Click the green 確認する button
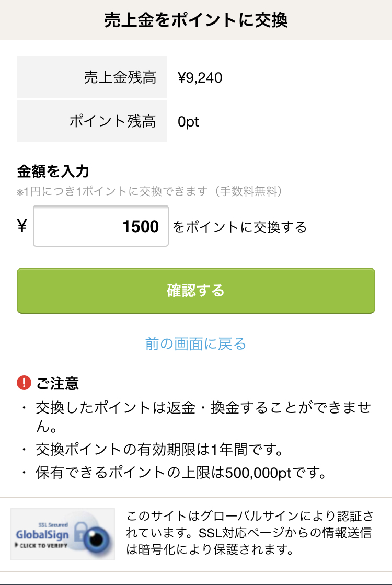The width and height of the screenshot is (392, 585). tap(196, 291)
